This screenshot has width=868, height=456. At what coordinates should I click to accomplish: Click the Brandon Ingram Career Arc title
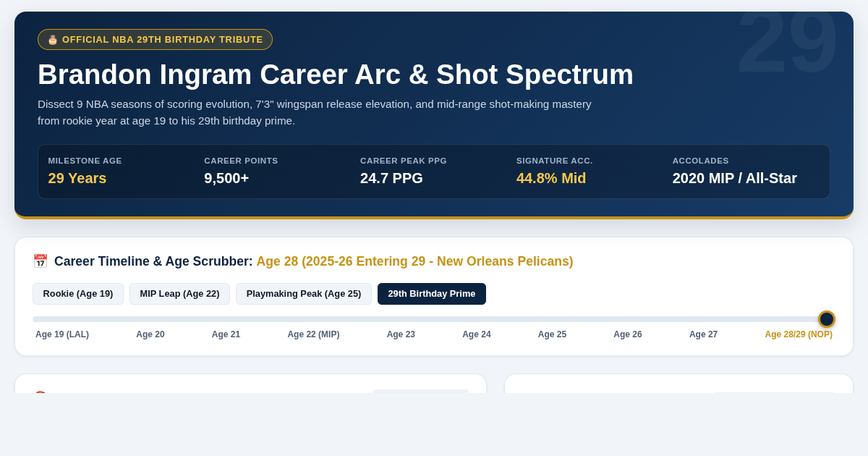336,75
